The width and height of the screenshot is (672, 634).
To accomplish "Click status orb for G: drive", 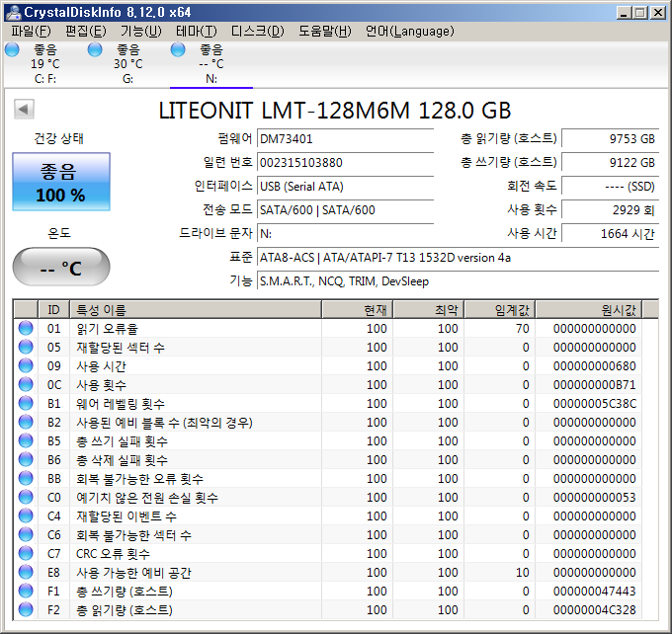I will pos(95,50).
